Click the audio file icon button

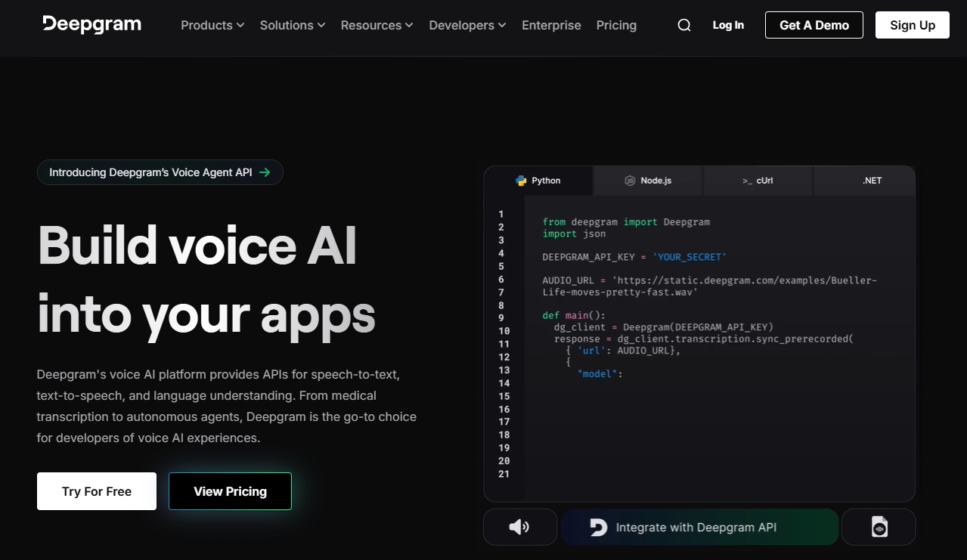click(x=879, y=527)
